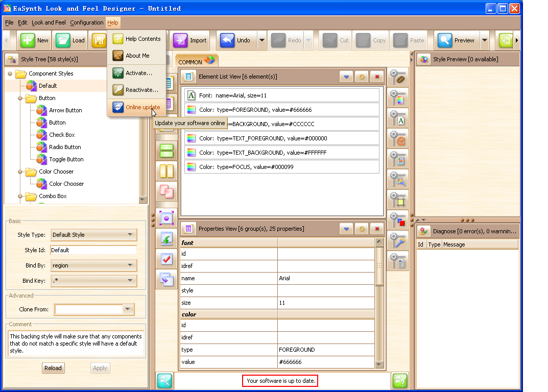Click the Import toolbar button
This screenshot has width=548, height=392.
190,40
